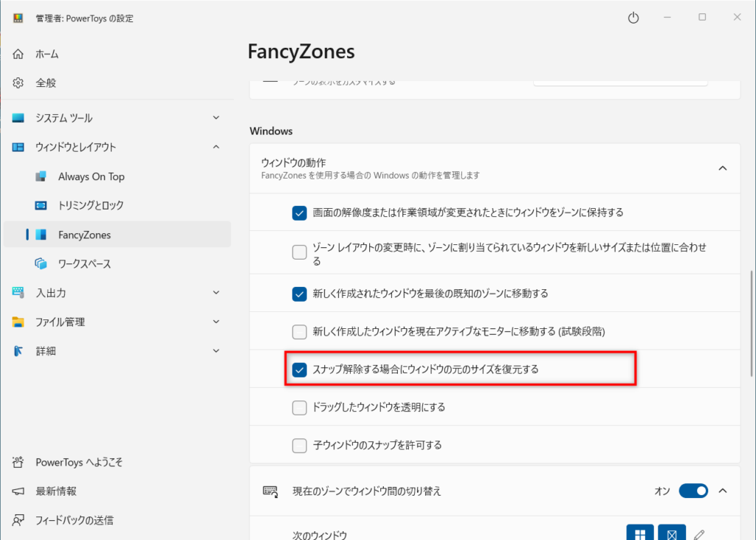756x540 pixels.
Task: Open トリミングとロック settings
Action: click(90, 205)
